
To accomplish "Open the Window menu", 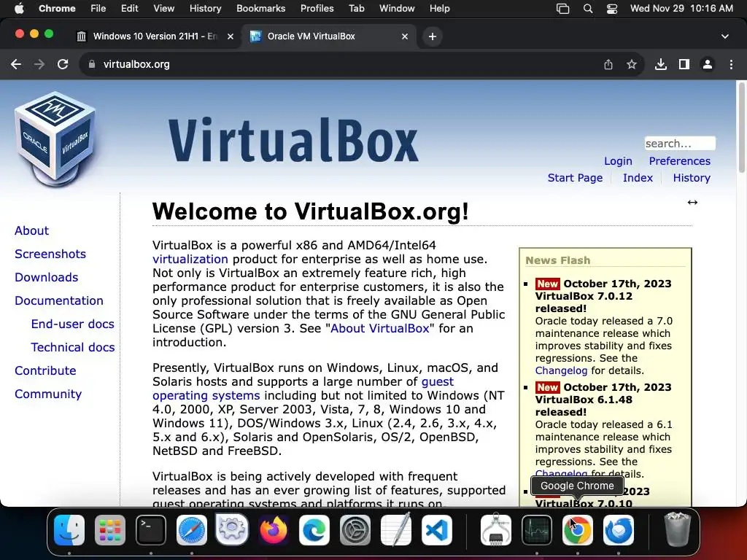I will [397, 9].
